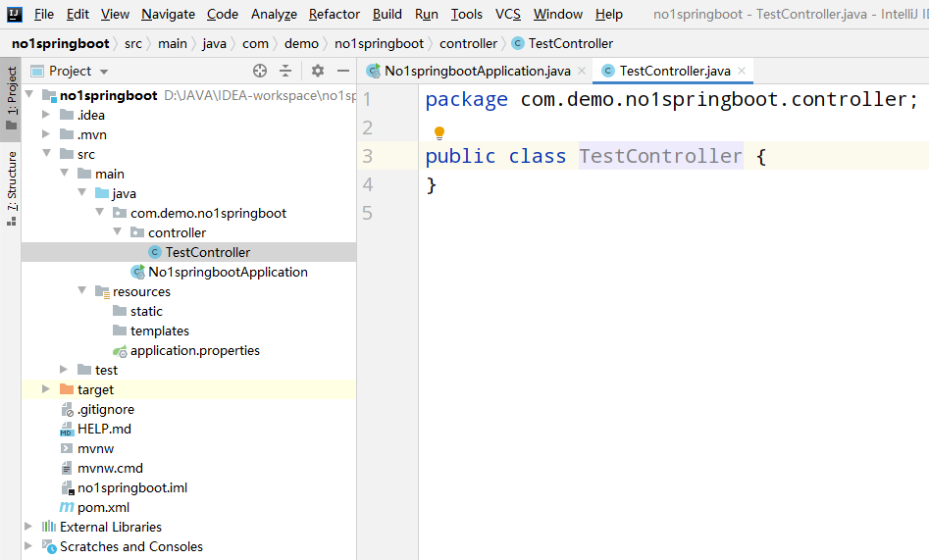Click the TestController class icon in breadcrumb
This screenshot has height=560, width=929.
(518, 43)
